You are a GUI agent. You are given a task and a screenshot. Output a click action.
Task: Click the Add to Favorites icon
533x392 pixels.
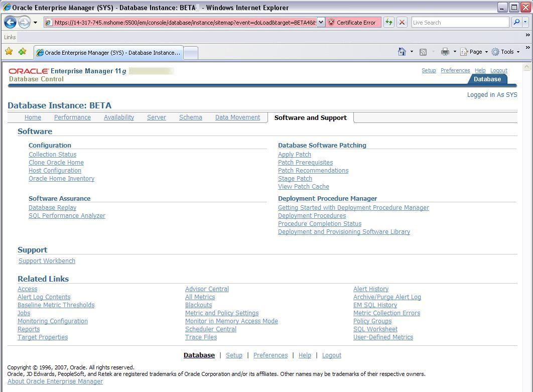pos(23,51)
